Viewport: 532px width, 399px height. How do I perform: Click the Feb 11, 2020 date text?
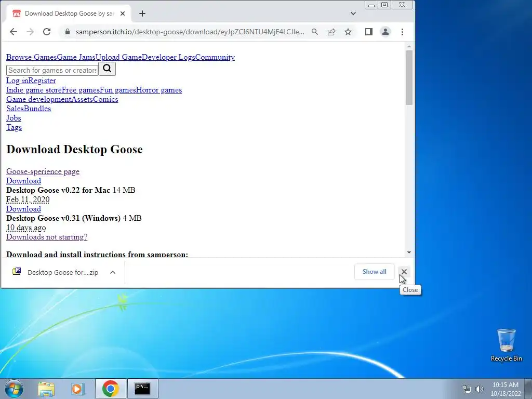(28, 200)
